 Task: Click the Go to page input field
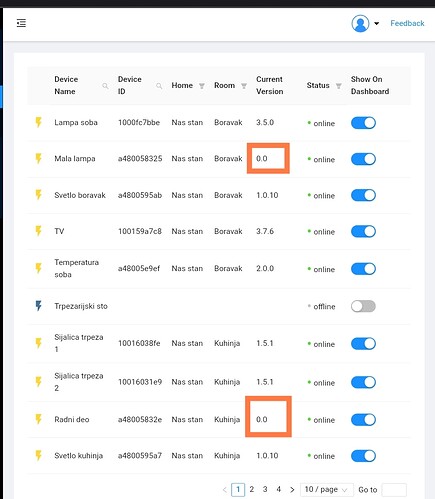point(394,490)
